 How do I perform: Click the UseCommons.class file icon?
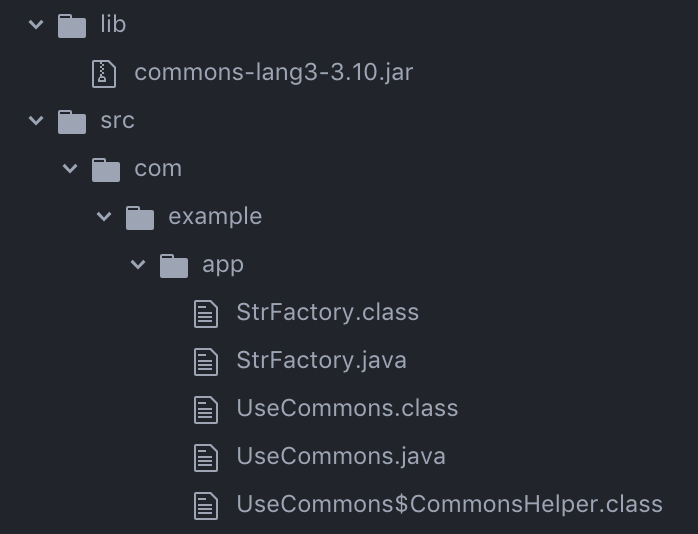(x=206, y=409)
